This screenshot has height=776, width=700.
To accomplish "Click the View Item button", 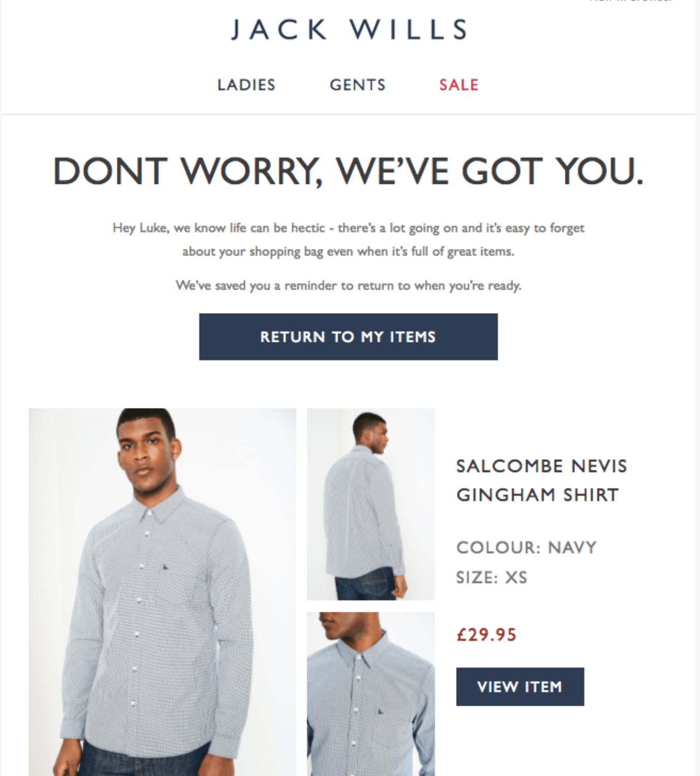I will (x=520, y=687).
